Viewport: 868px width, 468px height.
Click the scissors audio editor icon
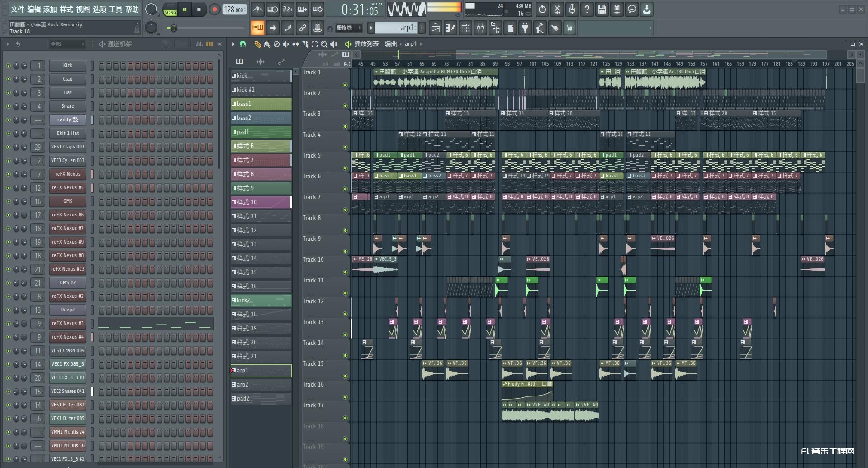point(557,9)
